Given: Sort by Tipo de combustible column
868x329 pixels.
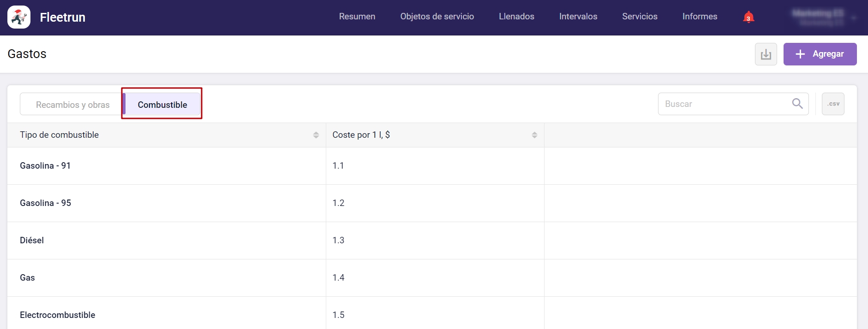Looking at the screenshot, I should pyautogui.click(x=316, y=135).
